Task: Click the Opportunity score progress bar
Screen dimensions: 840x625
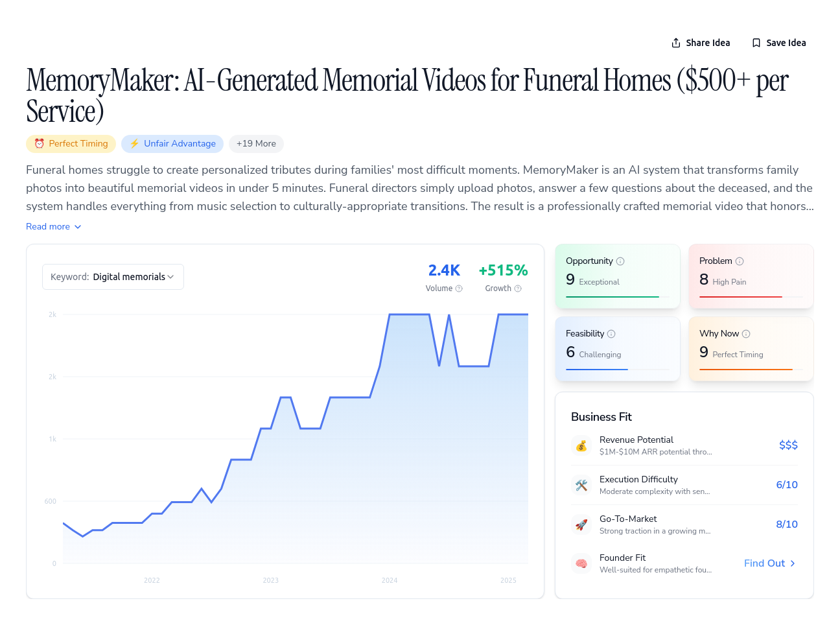Action: [617, 297]
